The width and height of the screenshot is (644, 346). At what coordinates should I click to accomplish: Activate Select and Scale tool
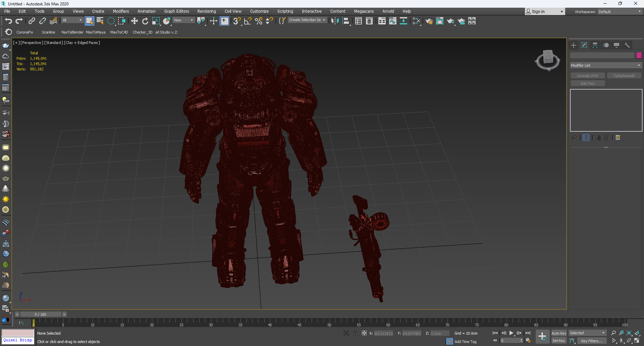[x=156, y=21]
